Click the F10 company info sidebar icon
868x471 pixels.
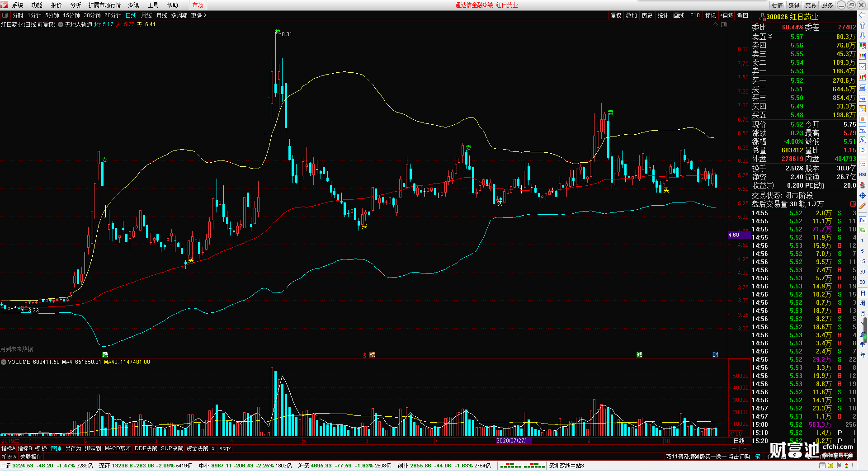862,99
